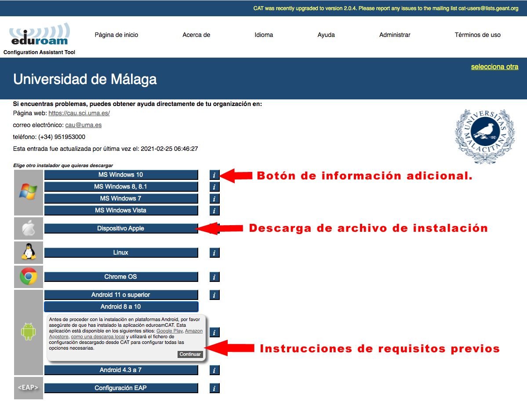Click Continuar in the Android popup
The image size is (527, 420).
click(x=190, y=354)
